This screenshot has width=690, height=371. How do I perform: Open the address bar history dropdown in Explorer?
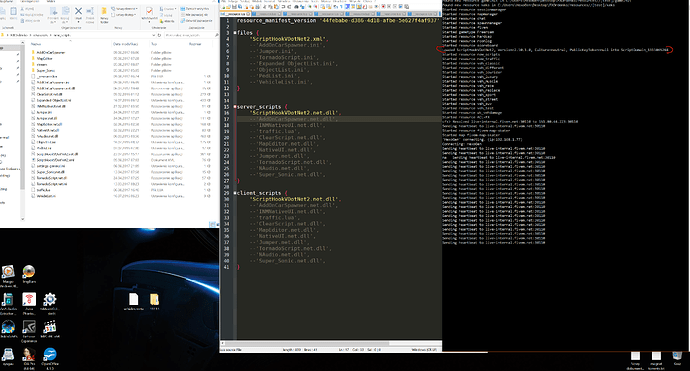click(154, 35)
